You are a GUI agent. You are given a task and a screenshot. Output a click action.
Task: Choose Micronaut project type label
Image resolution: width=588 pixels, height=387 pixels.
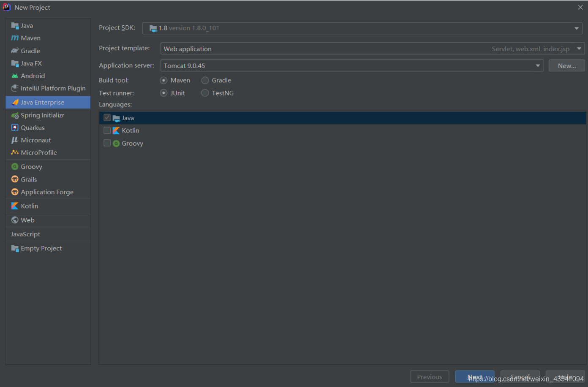coord(36,140)
